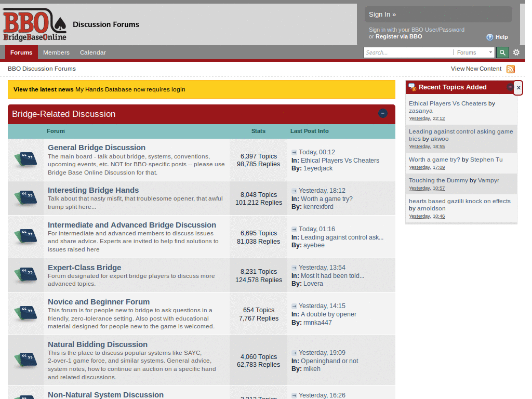Image resolution: width=532 pixels, height=399 pixels.
Task: Open the Novice and Beginner Forum link
Action: [99, 302]
